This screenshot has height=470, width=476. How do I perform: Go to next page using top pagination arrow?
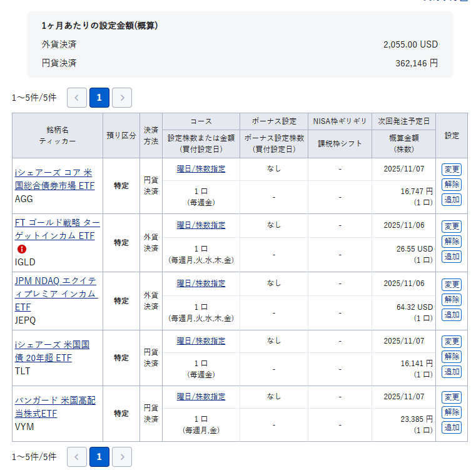tap(122, 98)
